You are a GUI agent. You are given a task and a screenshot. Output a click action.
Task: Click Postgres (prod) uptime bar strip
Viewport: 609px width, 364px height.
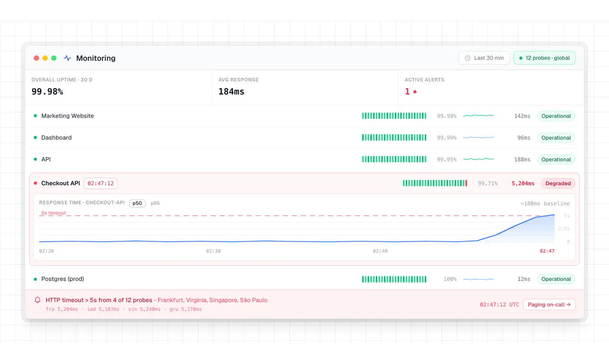click(x=394, y=279)
